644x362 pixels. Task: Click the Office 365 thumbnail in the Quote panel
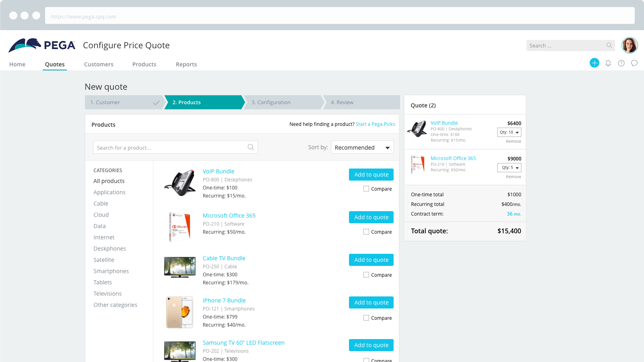tap(418, 165)
